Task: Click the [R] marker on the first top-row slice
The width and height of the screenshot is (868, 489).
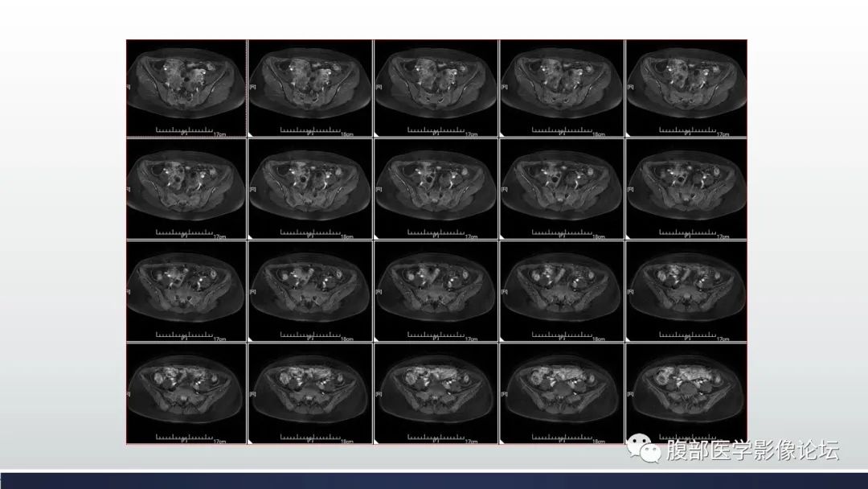Action: [129, 85]
